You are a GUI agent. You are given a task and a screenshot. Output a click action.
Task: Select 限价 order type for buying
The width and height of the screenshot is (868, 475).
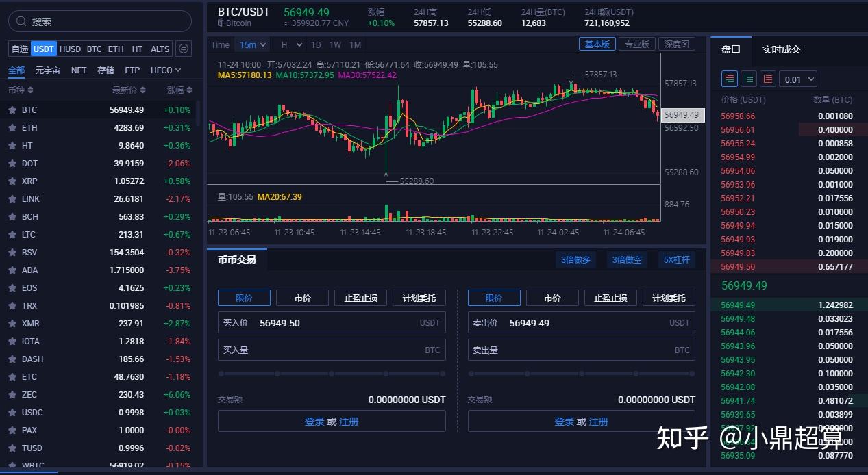click(244, 298)
